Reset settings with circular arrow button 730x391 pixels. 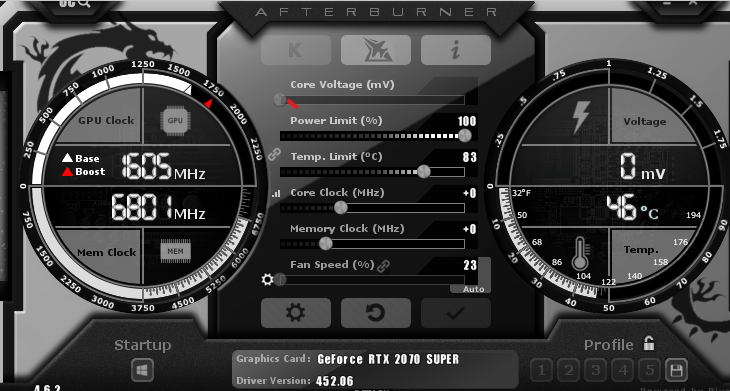coord(376,313)
